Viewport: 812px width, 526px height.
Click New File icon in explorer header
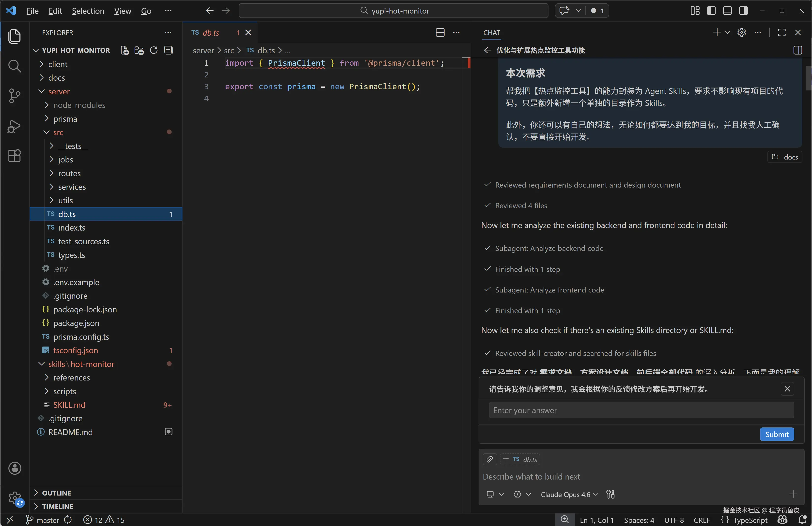pos(125,50)
